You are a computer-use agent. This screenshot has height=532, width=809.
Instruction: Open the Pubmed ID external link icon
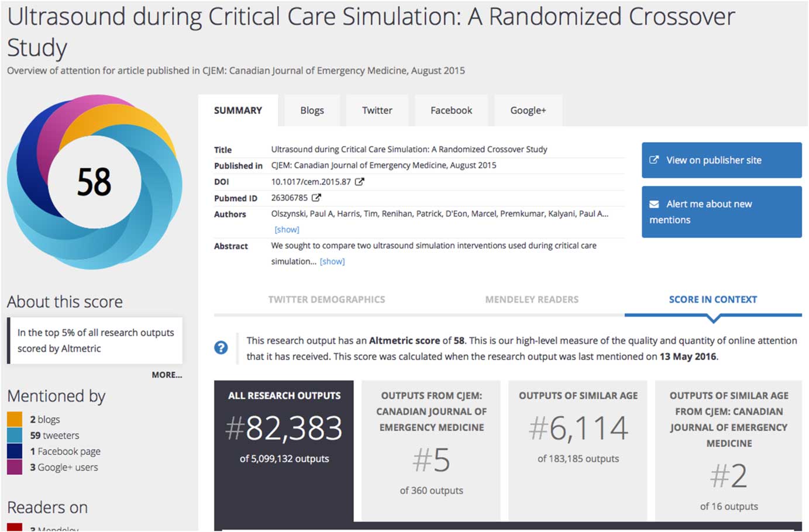(316, 198)
